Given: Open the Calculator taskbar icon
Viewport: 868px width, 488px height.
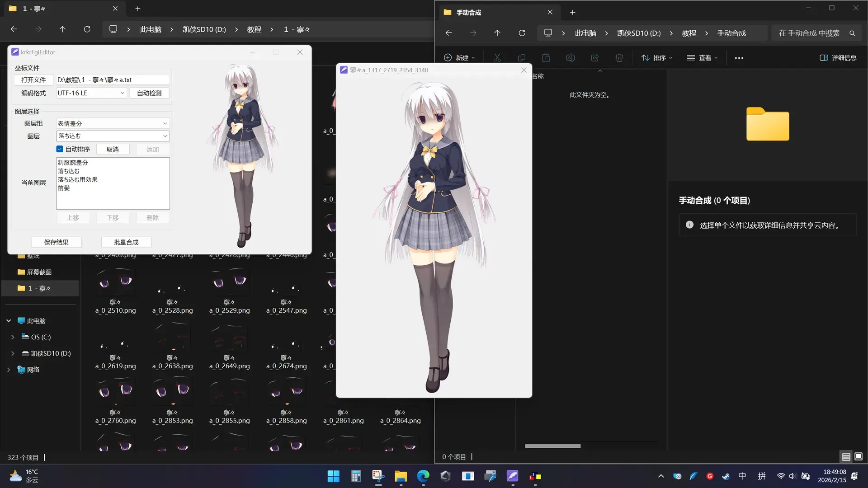Looking at the screenshot, I should pos(356,476).
